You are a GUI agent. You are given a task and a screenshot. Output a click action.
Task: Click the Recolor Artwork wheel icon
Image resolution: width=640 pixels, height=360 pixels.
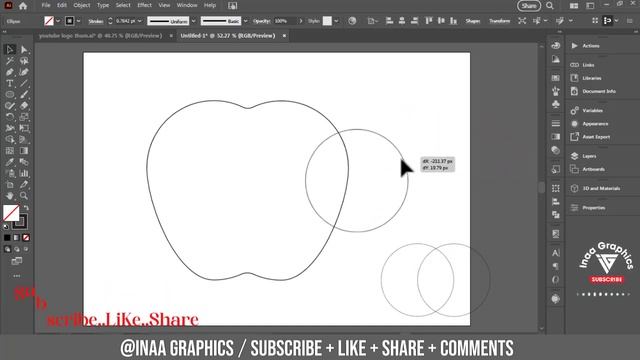coord(352,21)
